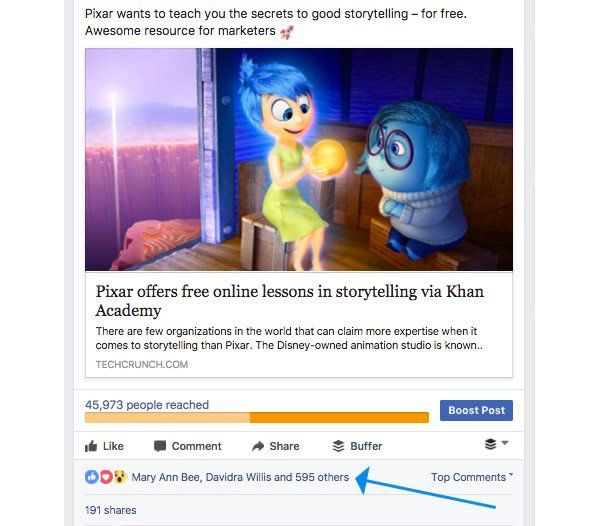The height and width of the screenshot is (526, 600).
Task: Open the TECHCRUNCH.COM source link
Action: (x=142, y=364)
